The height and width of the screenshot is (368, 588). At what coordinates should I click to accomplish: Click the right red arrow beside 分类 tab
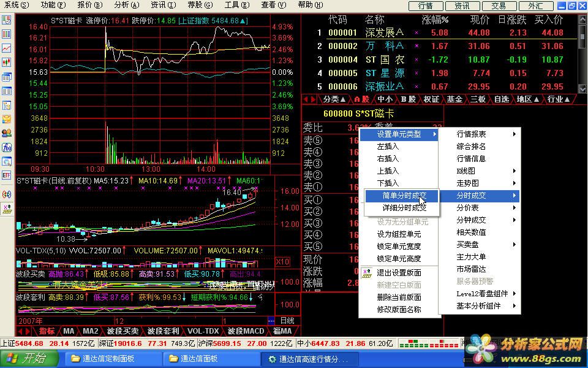pyautogui.click(x=313, y=99)
